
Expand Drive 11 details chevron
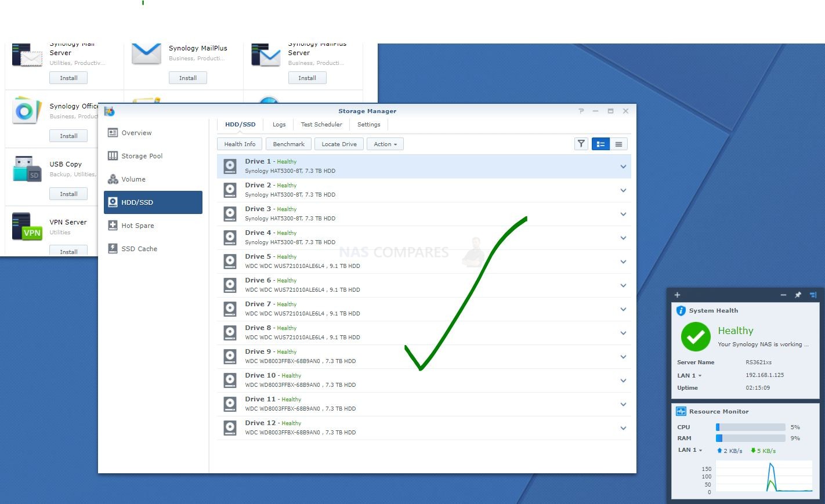coord(623,405)
